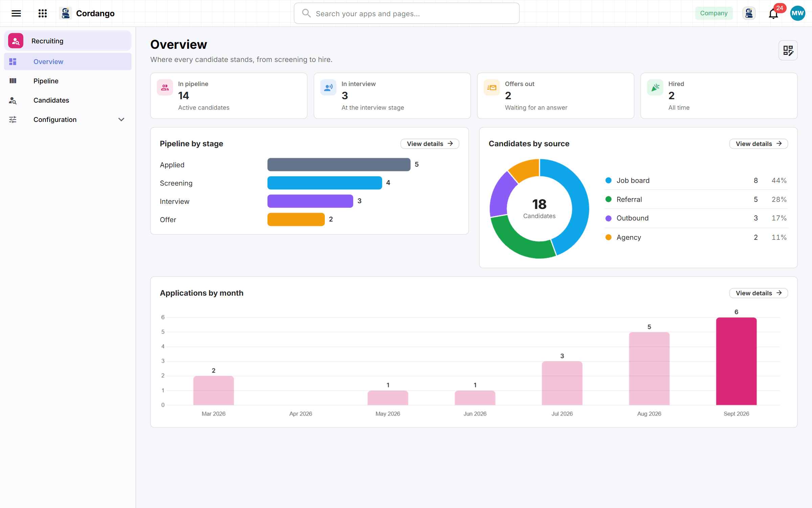Click the In pipeline people icon
The width and height of the screenshot is (812, 508).
[165, 88]
